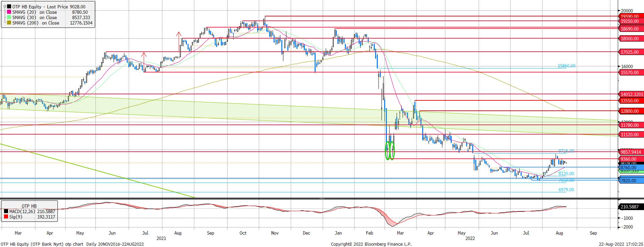
Task: Select the 19590.00 red price label
Action: tap(632, 16)
